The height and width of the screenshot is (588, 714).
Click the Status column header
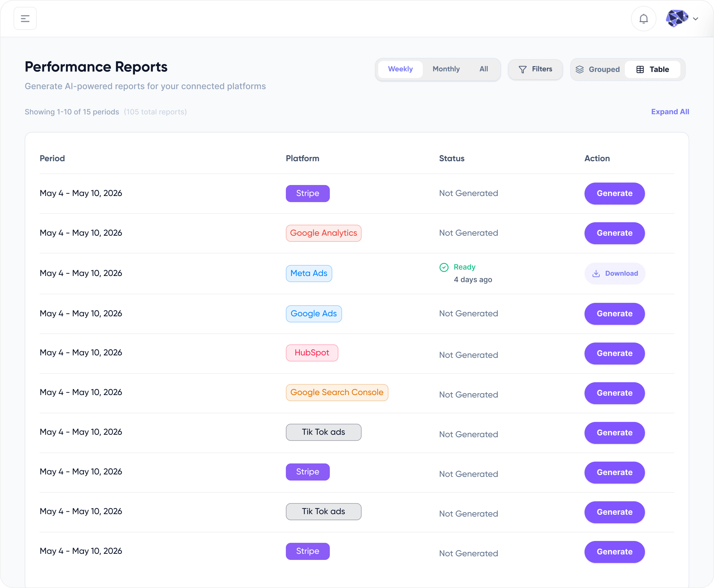click(452, 158)
